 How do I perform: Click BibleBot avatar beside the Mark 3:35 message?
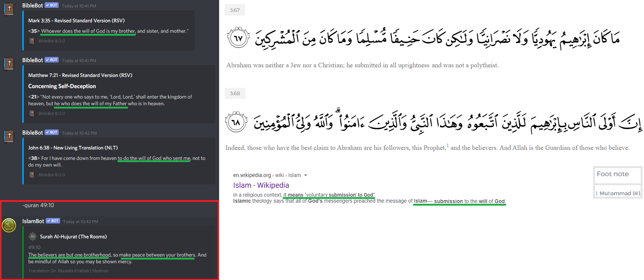click(x=9, y=9)
